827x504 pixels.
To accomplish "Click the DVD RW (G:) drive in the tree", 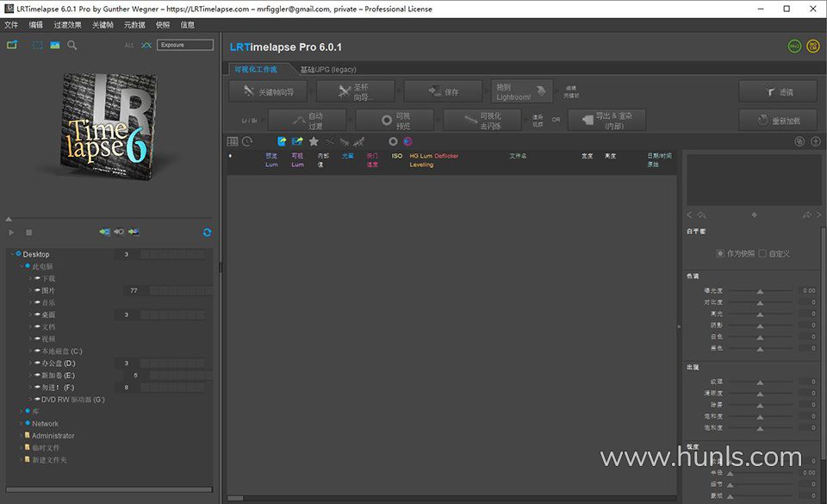I will [72, 400].
